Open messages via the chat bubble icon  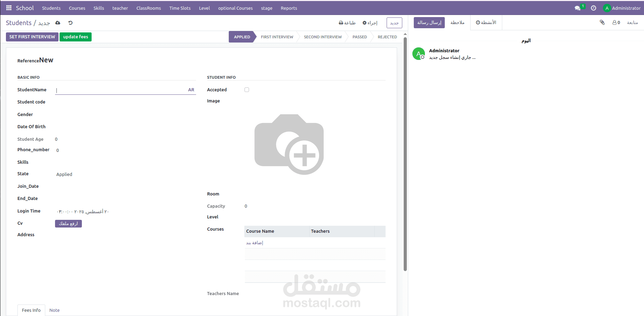(x=578, y=7)
